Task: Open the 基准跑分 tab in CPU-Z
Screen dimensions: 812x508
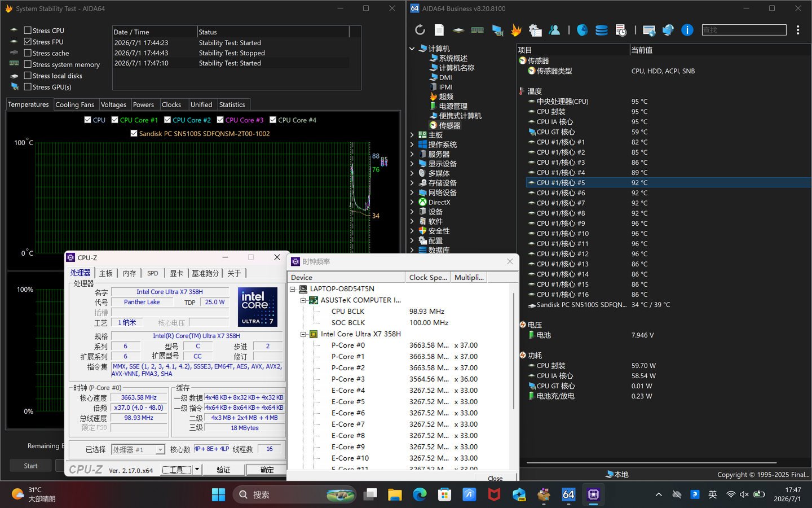Action: pyautogui.click(x=205, y=273)
